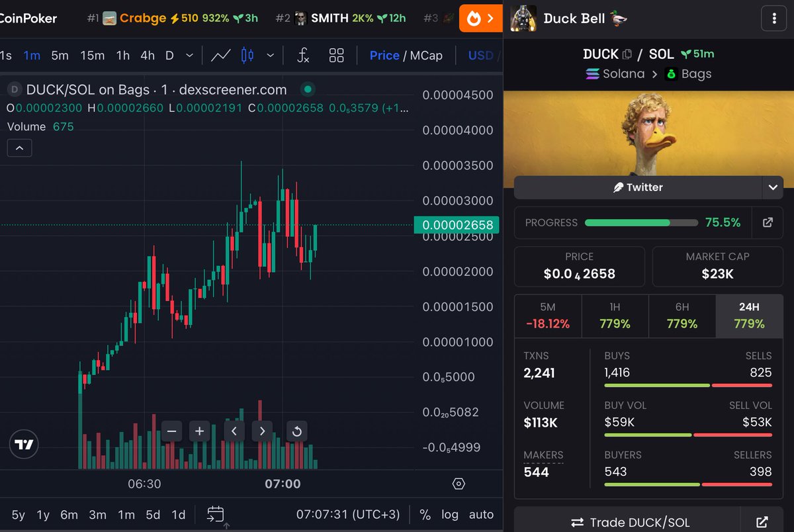This screenshot has width=794, height=532.
Task: Select the 15m timeframe
Action: pos(92,56)
